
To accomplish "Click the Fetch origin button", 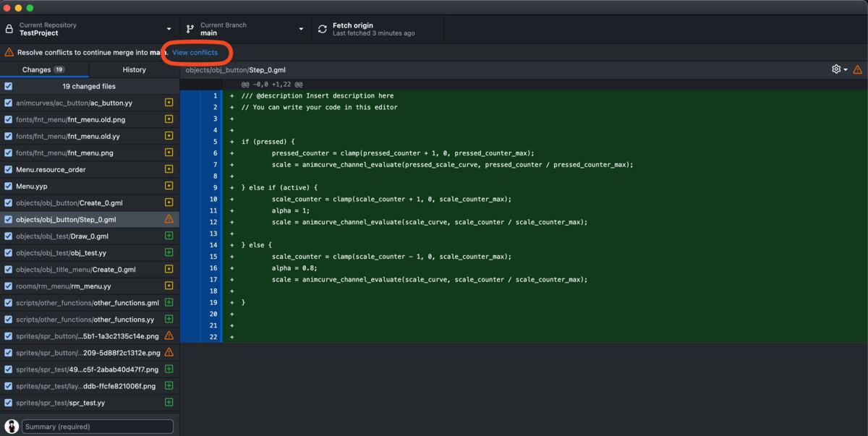I will (376, 29).
